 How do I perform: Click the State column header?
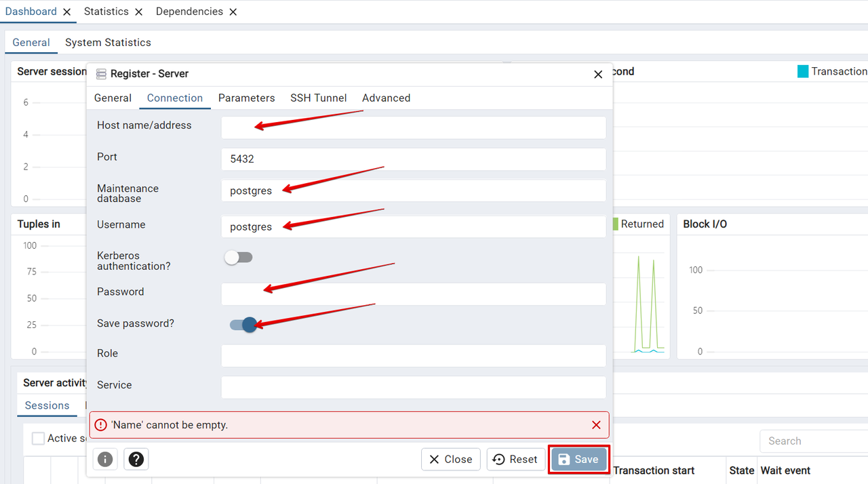742,470
